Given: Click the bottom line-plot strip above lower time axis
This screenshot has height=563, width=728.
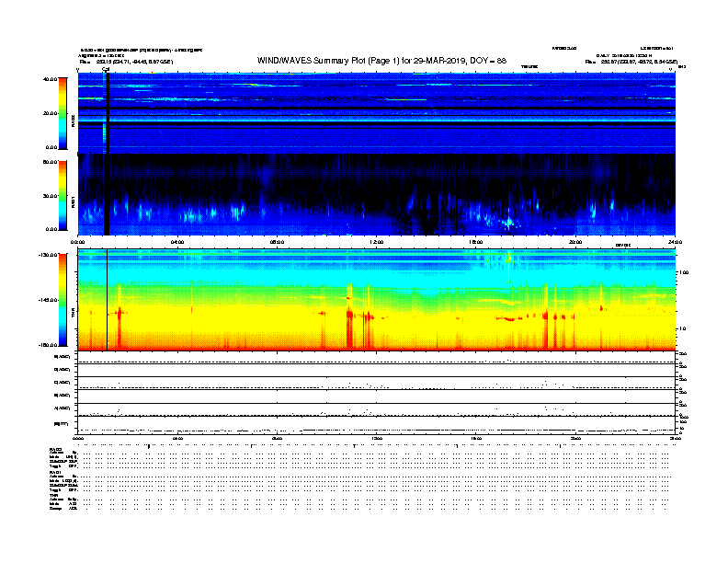Looking at the screenshot, I should pos(376,425).
